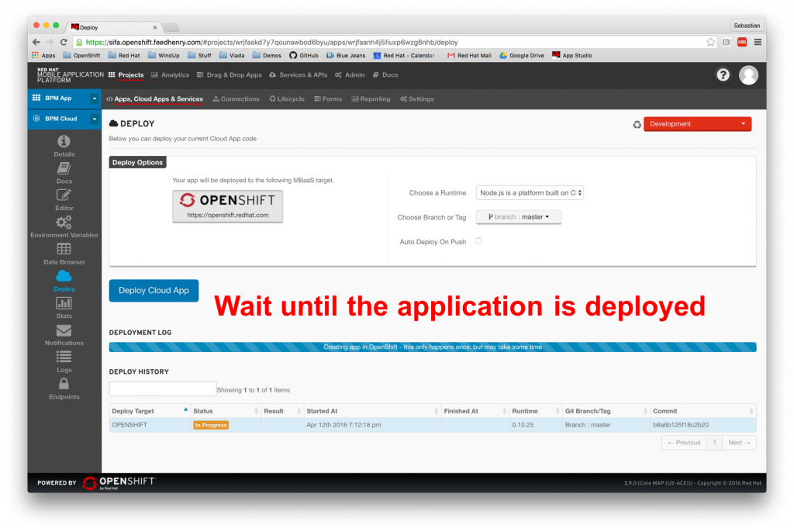Open the Analytics menu
Image resolution: width=794 pixels, height=532 pixels.
click(170, 75)
